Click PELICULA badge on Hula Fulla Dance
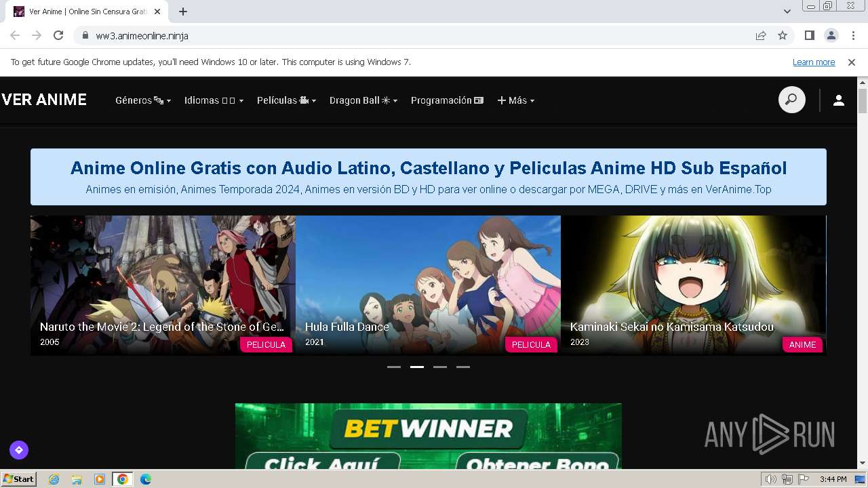Viewport: 868px width, 488px height. [531, 344]
